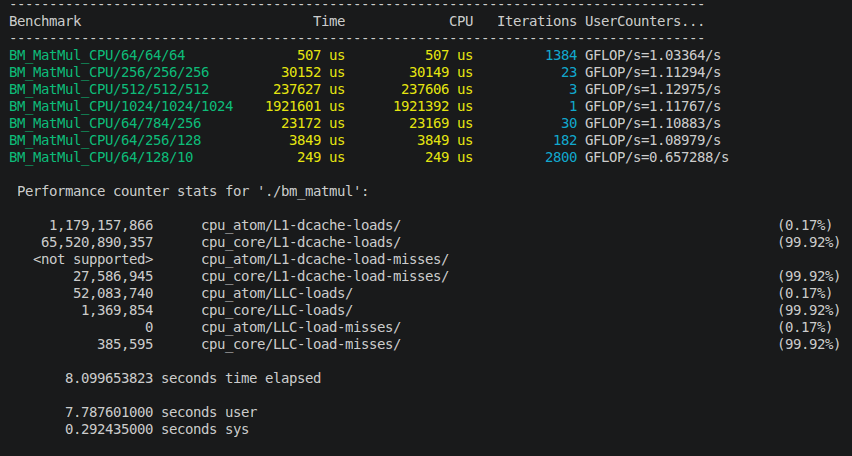The width and height of the screenshot is (852, 456).
Task: Click the 7.787601000 seconds user line
Action: click(161, 412)
